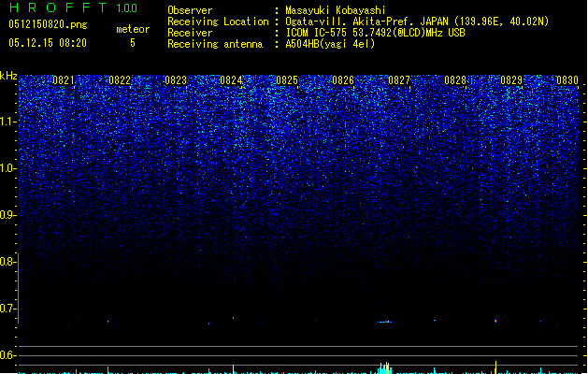588x374 pixels.
Task: Click the bright meteor echo streak near 0827
Action: tap(385, 322)
